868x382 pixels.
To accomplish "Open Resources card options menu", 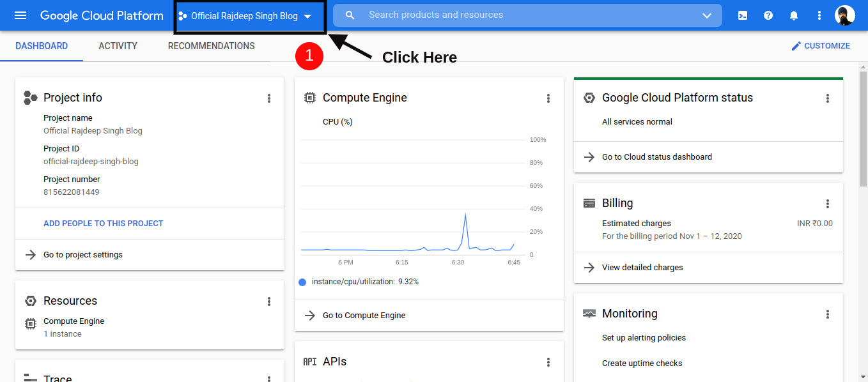I will [x=269, y=302].
